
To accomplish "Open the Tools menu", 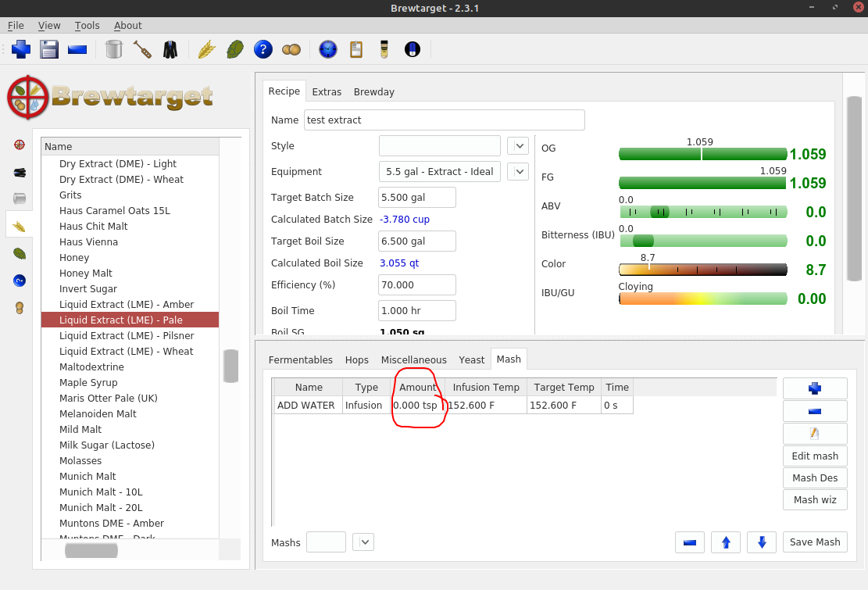I will tap(87, 26).
